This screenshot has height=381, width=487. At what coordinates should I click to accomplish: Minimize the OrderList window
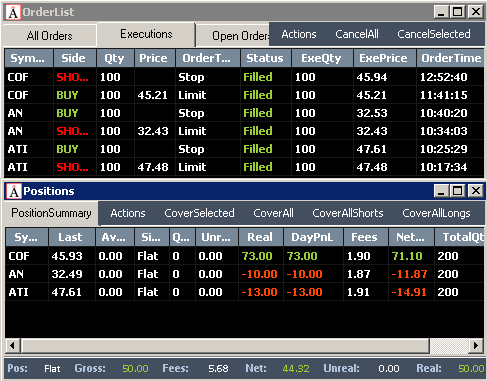(441, 12)
